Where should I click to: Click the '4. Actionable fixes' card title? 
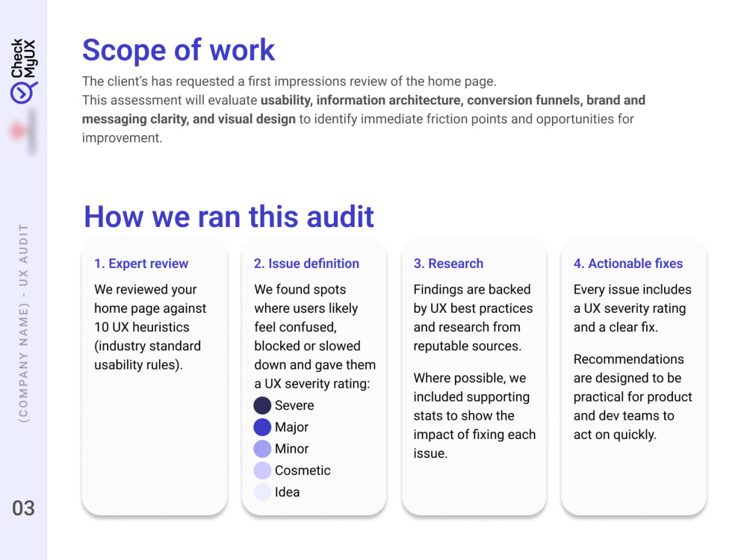click(628, 264)
